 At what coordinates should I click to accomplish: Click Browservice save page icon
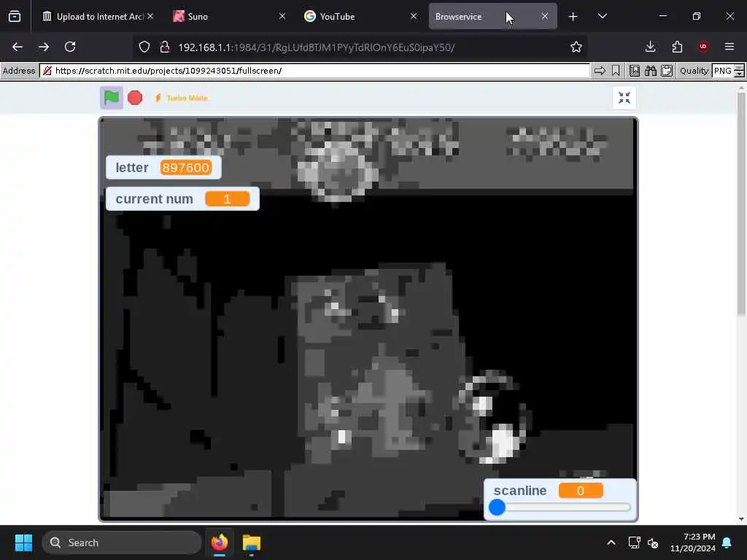(x=635, y=71)
